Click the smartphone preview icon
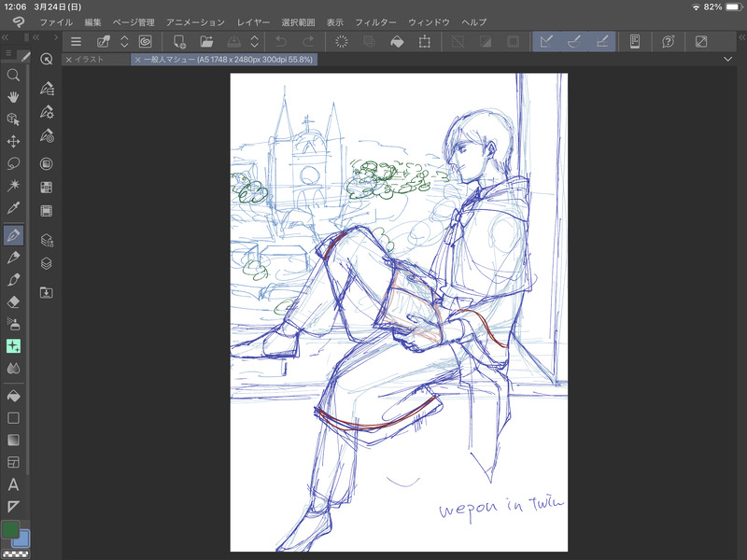This screenshot has width=747, height=560. pyautogui.click(x=635, y=42)
